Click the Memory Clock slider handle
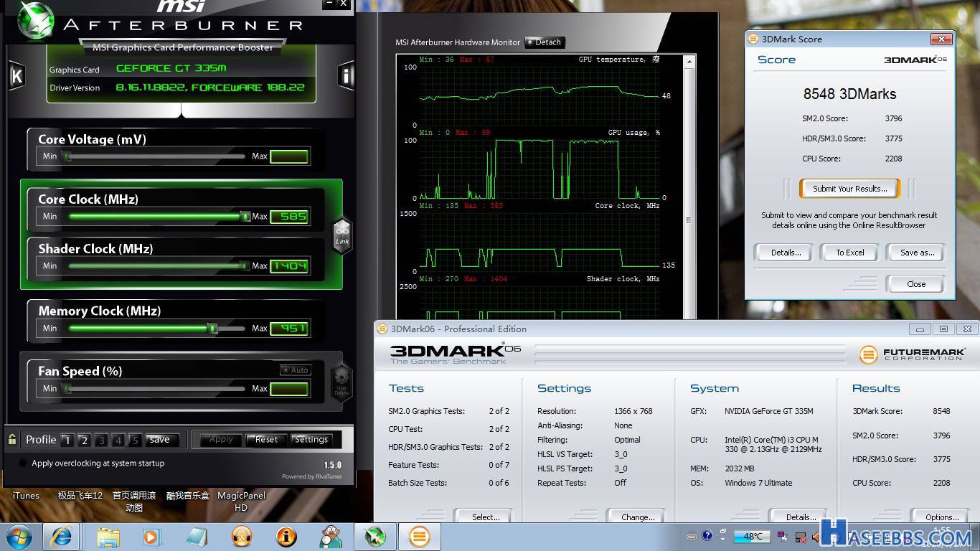The width and height of the screenshot is (980, 551). coord(212,328)
